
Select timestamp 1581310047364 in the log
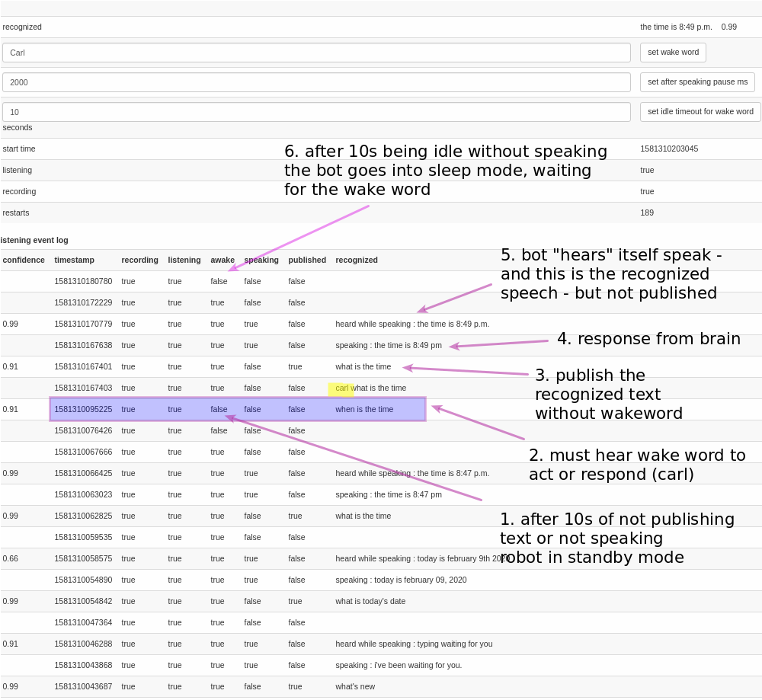(x=83, y=623)
